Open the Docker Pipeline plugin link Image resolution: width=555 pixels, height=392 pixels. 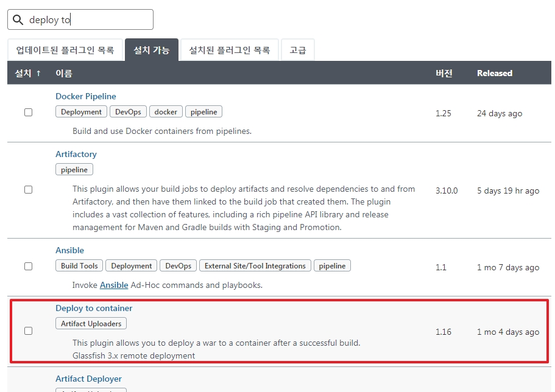(x=86, y=96)
